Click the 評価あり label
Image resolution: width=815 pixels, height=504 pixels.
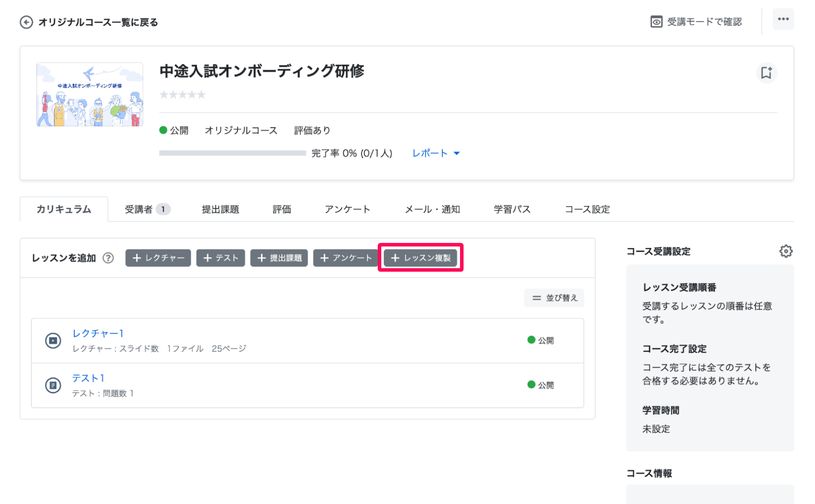(312, 130)
